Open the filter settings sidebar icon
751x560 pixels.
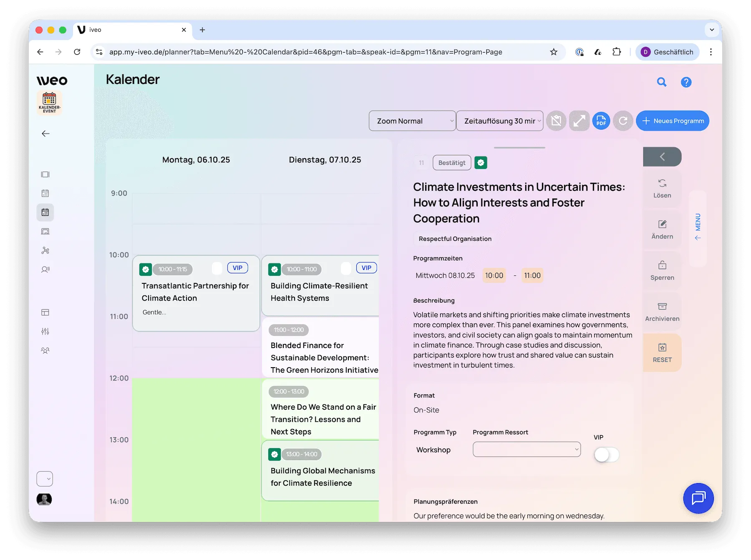45,331
